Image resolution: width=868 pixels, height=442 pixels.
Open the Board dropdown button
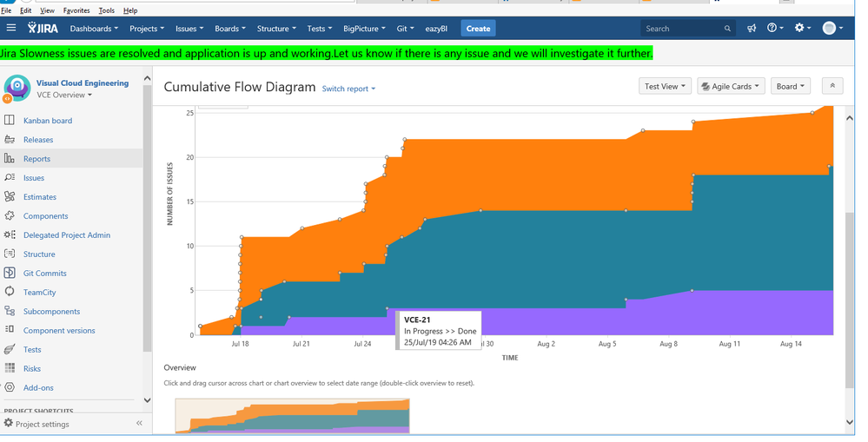(791, 86)
